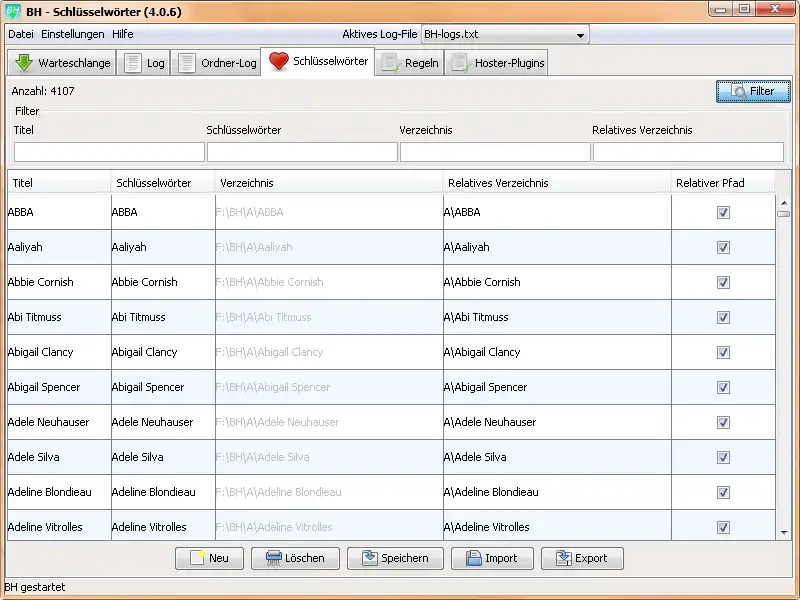800x600 pixels.
Task: Click the Filter button
Action: (x=753, y=91)
